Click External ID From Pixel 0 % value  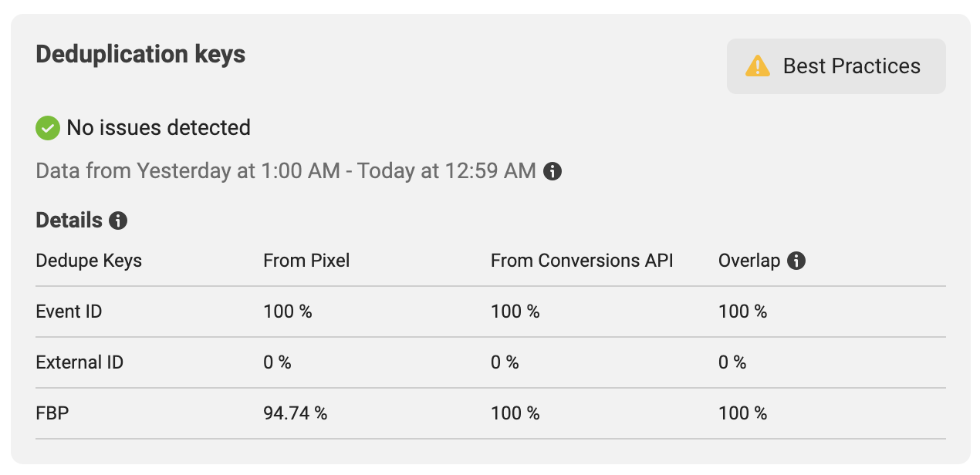coord(277,362)
